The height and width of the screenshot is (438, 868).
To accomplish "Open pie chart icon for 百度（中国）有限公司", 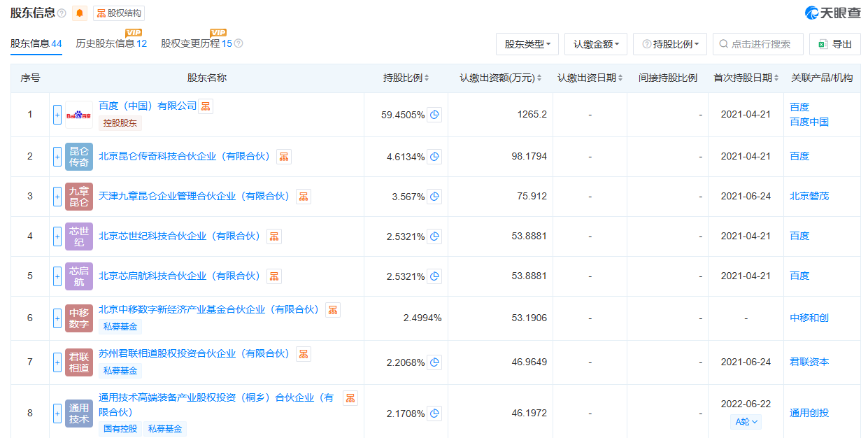I will click(435, 115).
